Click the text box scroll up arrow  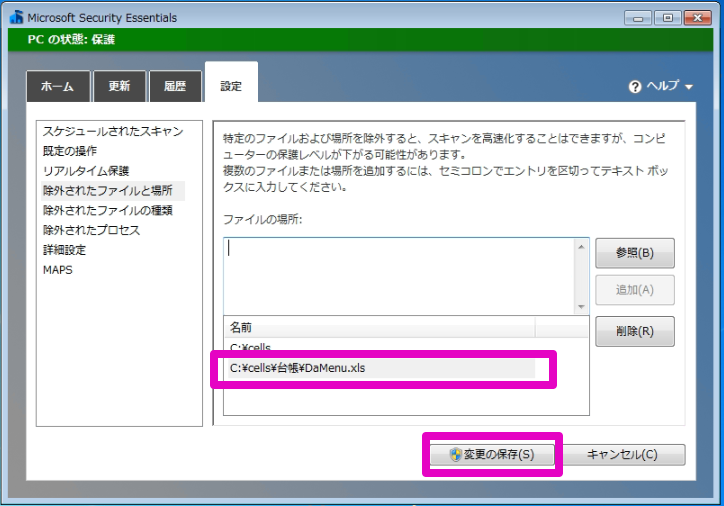tap(582, 247)
